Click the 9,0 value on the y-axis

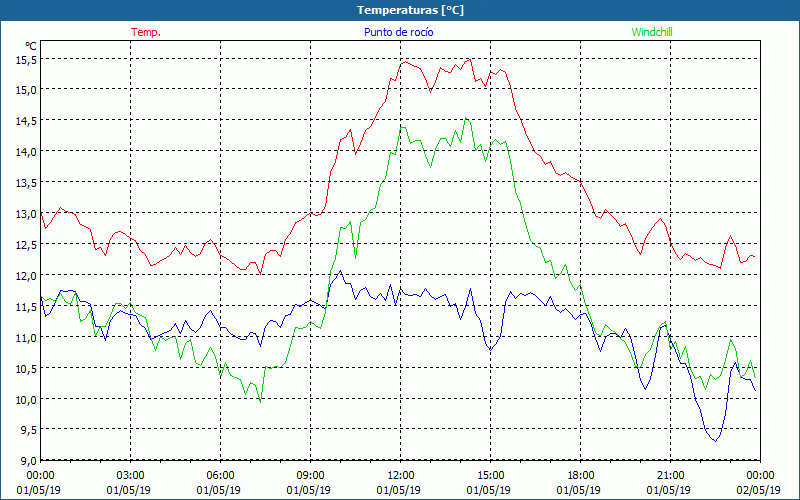point(29,461)
